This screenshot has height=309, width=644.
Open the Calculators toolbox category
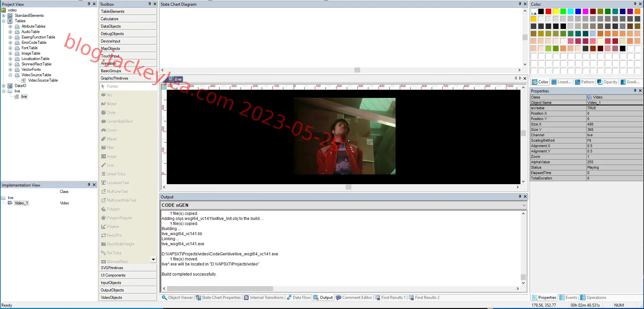click(128, 19)
